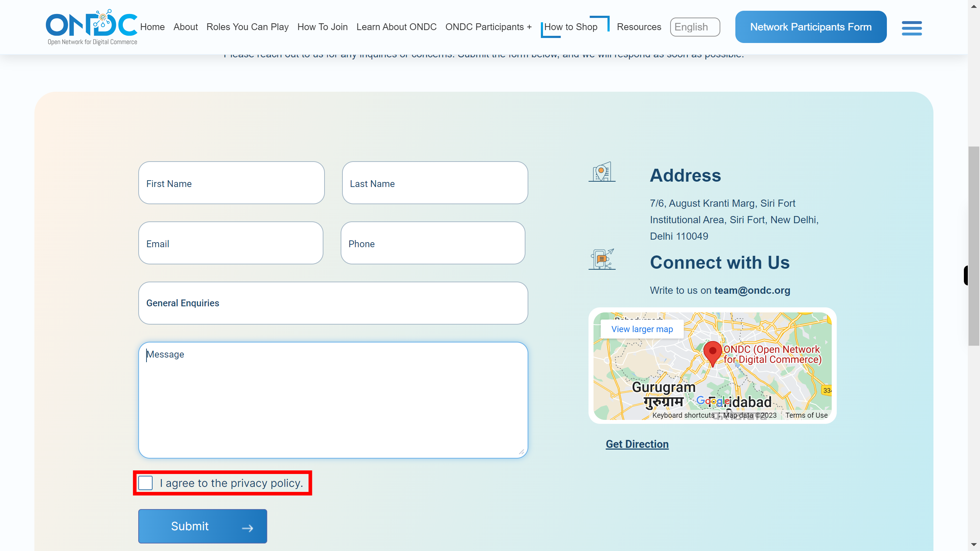Select the How to Shop menu item
980x551 pixels.
pyautogui.click(x=571, y=27)
